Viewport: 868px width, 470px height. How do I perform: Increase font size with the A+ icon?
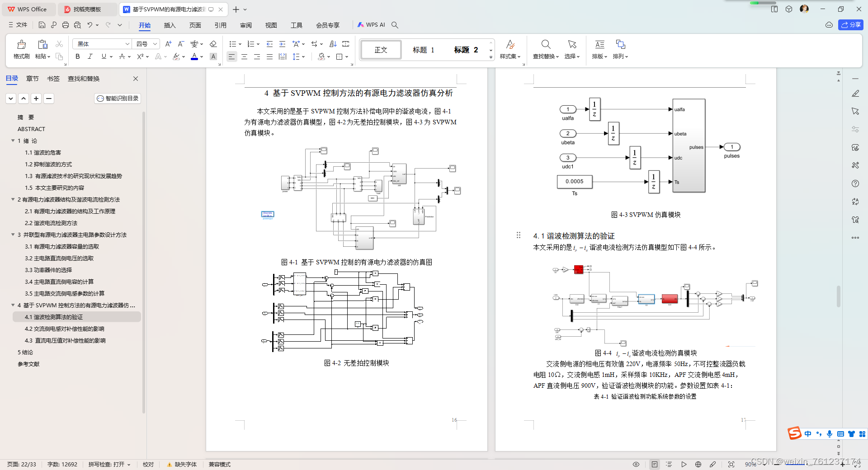pyautogui.click(x=168, y=44)
